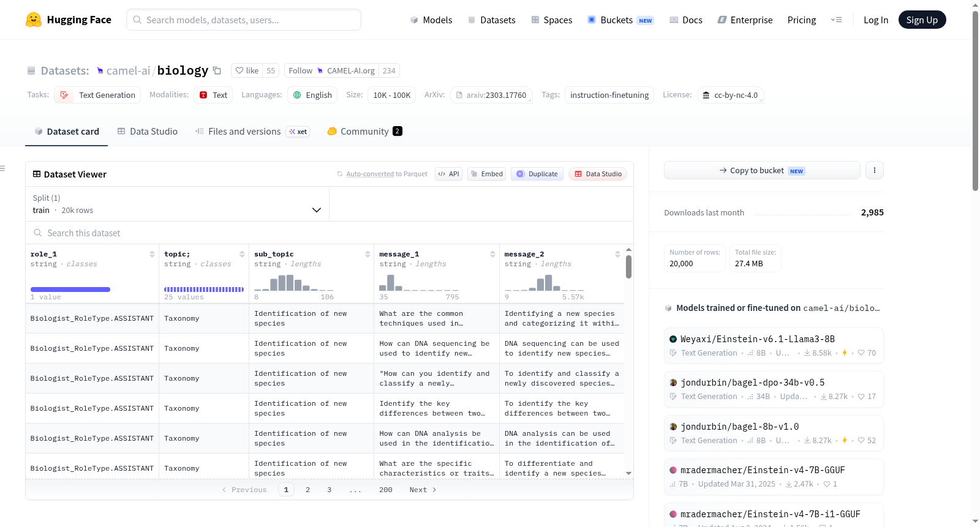
Task: Expand the Split train dropdown
Action: pos(177,204)
